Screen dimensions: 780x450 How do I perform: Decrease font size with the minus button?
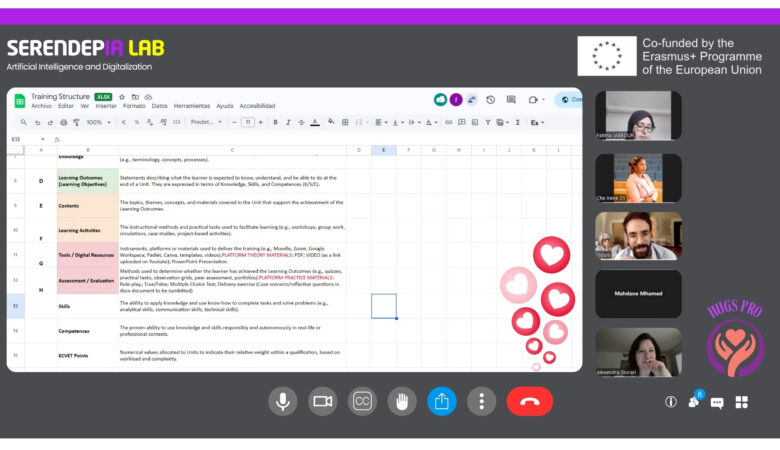pos(234,122)
